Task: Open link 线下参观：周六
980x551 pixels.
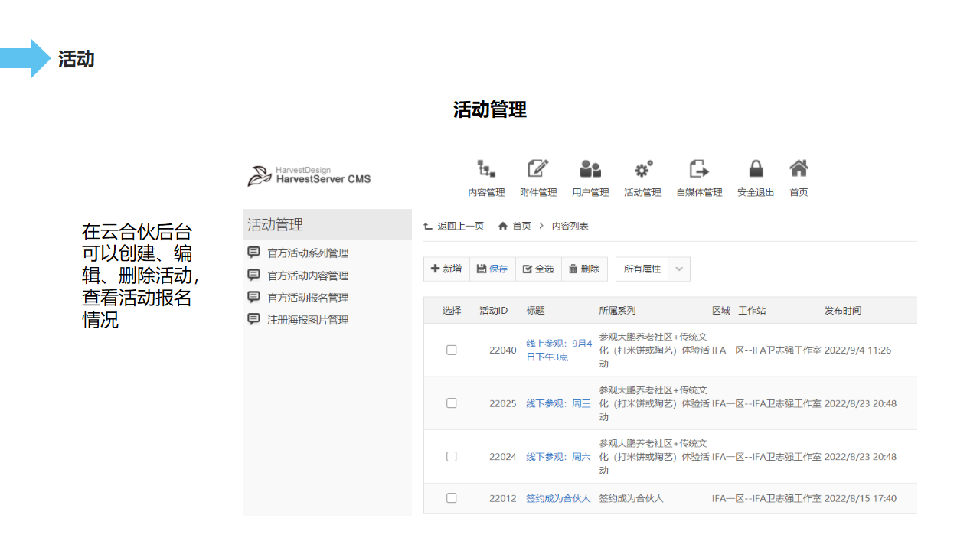Action: (x=558, y=457)
